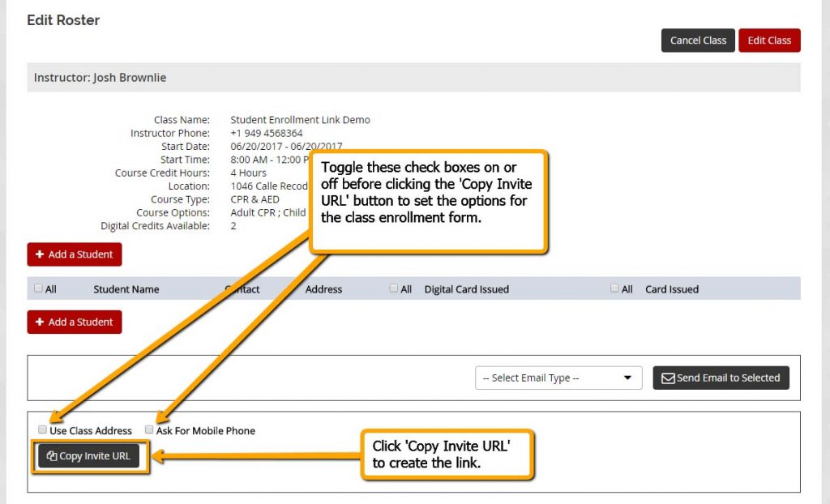Click the Address column header
The height and width of the screenshot is (504, 830).
[323, 289]
